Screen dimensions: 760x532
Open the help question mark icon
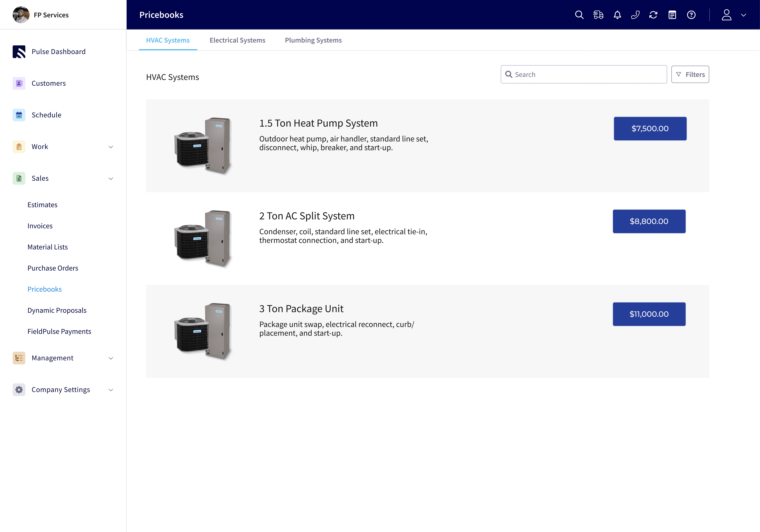[x=691, y=15]
